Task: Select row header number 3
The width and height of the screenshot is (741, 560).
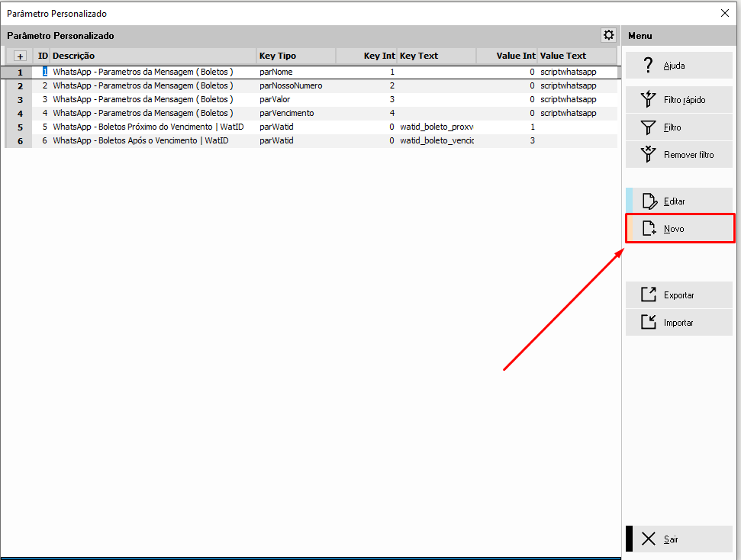Action: pyautogui.click(x=20, y=99)
